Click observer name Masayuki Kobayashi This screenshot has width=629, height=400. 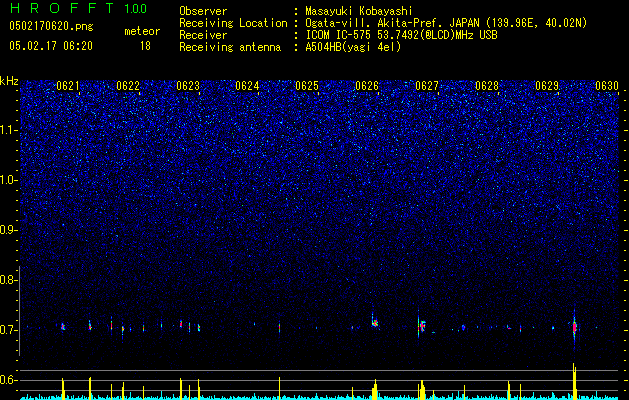359,11
